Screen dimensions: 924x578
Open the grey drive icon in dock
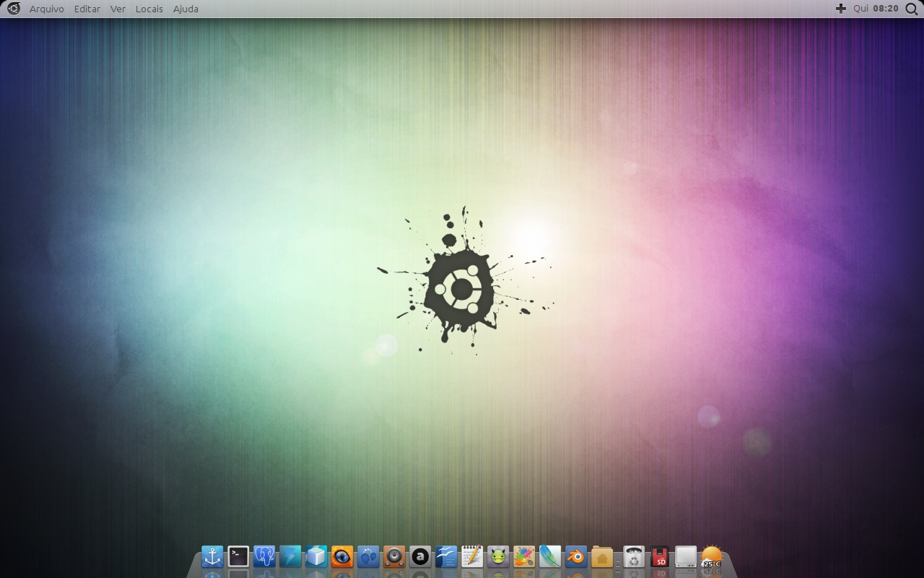[686, 556]
